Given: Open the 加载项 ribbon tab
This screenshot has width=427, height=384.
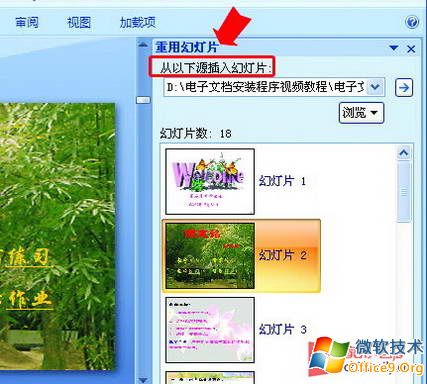Looking at the screenshot, I should 138,22.
